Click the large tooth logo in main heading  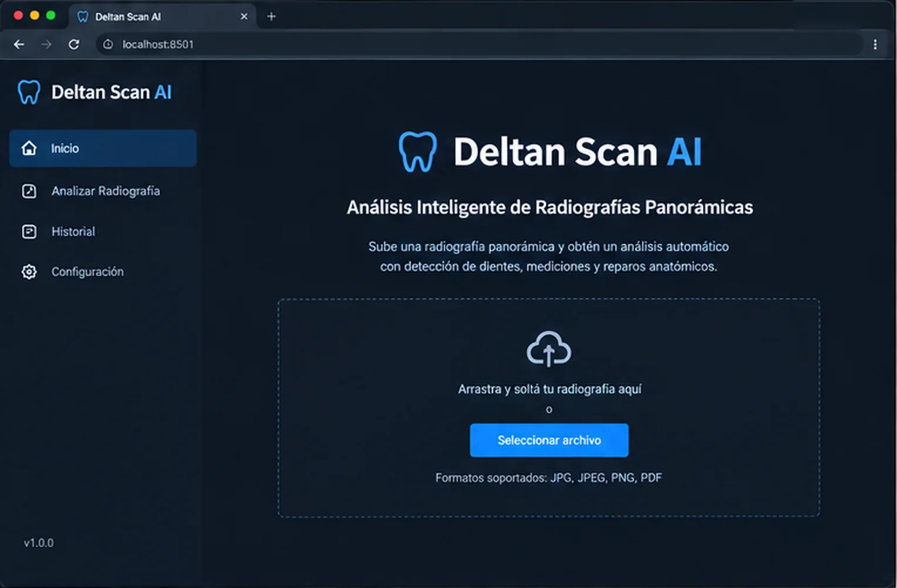click(x=417, y=152)
